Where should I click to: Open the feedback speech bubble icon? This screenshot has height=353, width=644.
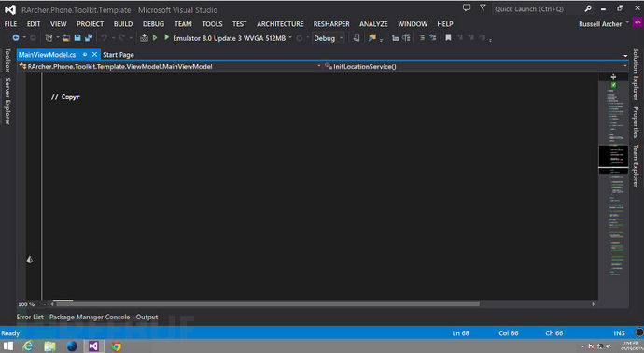coord(467,7)
